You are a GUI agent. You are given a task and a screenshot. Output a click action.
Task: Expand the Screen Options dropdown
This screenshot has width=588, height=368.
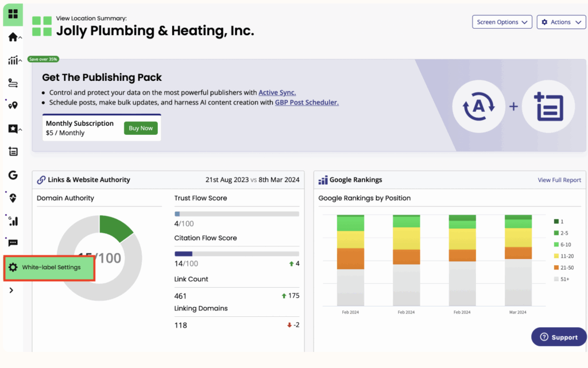point(502,22)
